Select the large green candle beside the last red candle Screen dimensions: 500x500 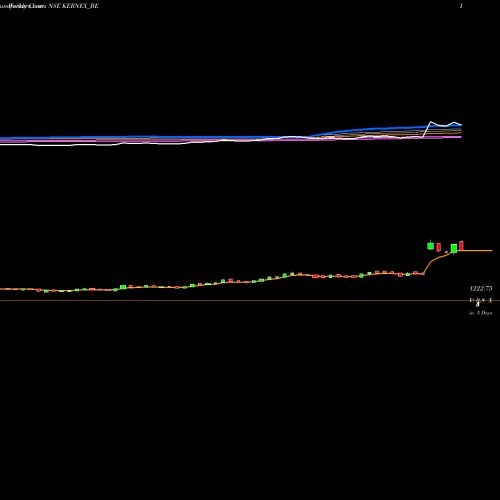pos(454,249)
